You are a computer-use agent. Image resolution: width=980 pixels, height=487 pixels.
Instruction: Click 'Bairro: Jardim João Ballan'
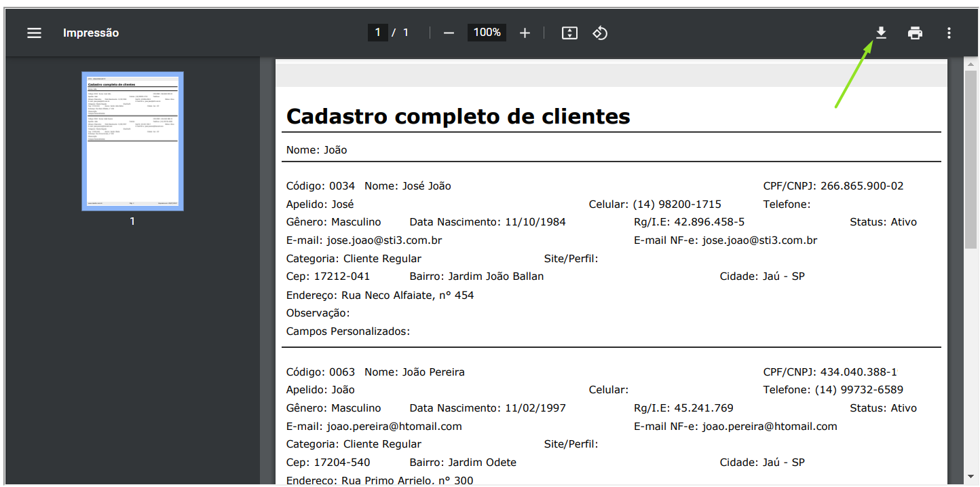pos(477,276)
